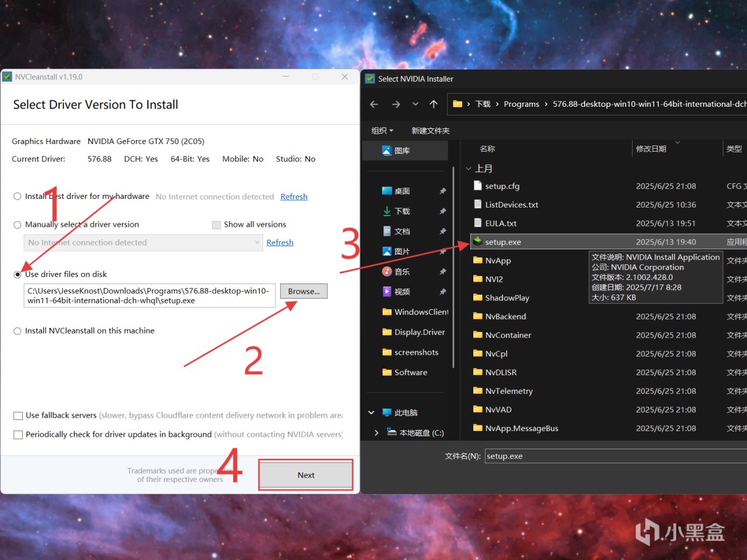Open the Display.Driver folder in sidebar
This screenshot has height=560, width=747.
(x=413, y=332)
